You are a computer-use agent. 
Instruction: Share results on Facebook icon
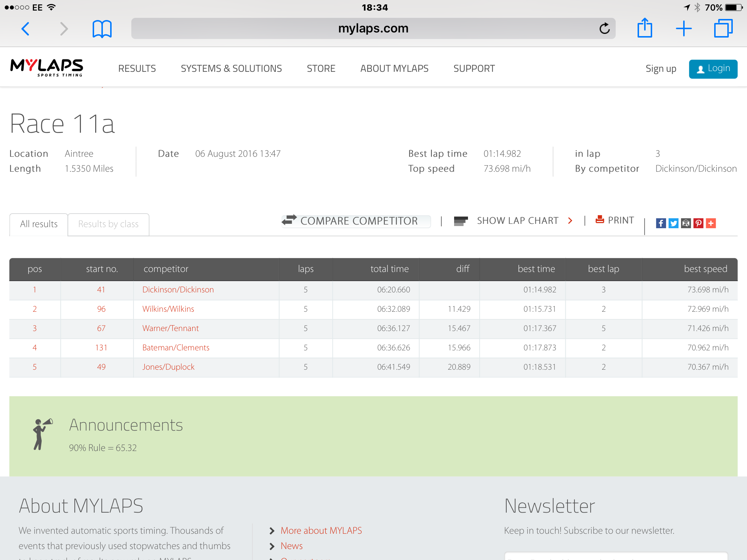coord(661,223)
